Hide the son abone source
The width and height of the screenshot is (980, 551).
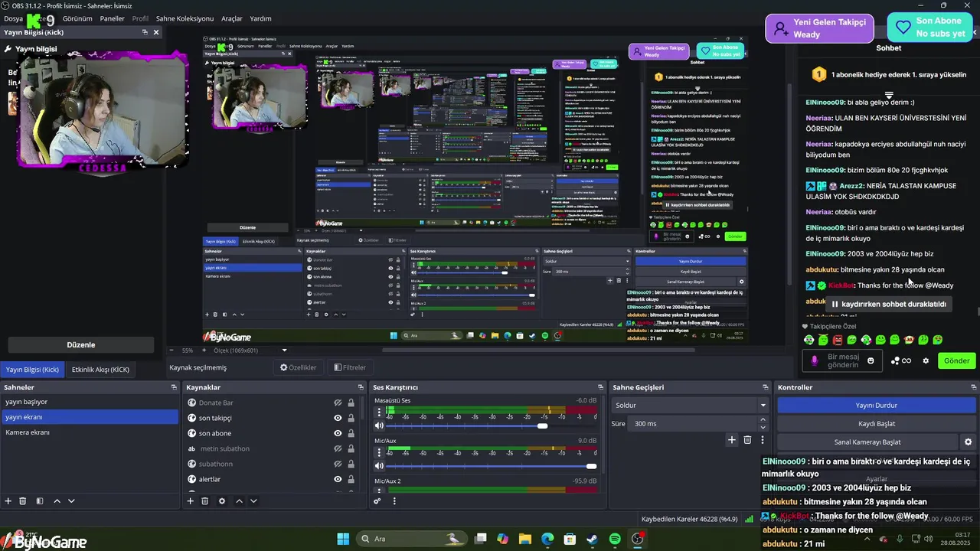coord(338,433)
